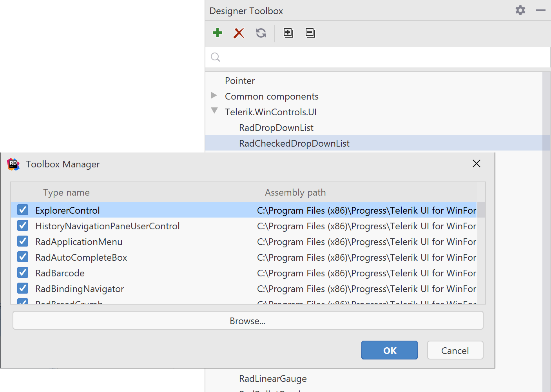Click the search magnifier icon
Image resolution: width=551 pixels, height=392 pixels.
click(216, 57)
